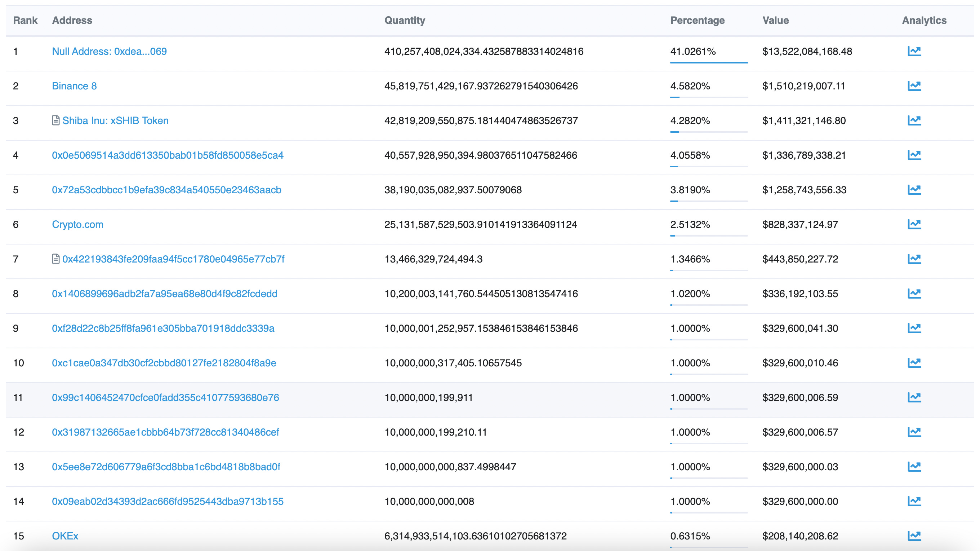The image size is (980, 551).
Task: Click the Address column header
Action: (x=72, y=20)
